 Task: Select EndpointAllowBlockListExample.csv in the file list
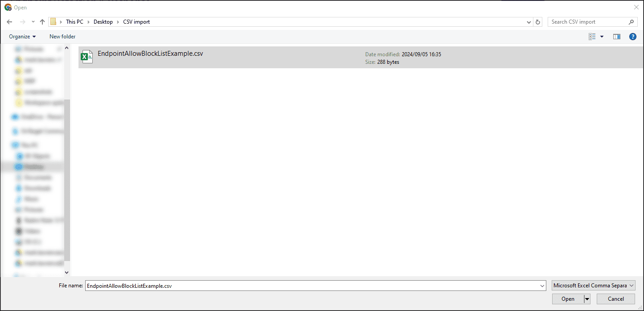150,53
